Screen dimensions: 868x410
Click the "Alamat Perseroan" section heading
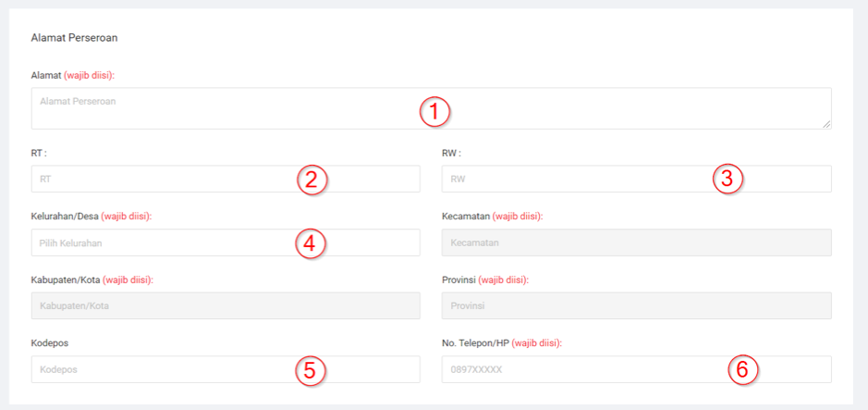click(74, 39)
